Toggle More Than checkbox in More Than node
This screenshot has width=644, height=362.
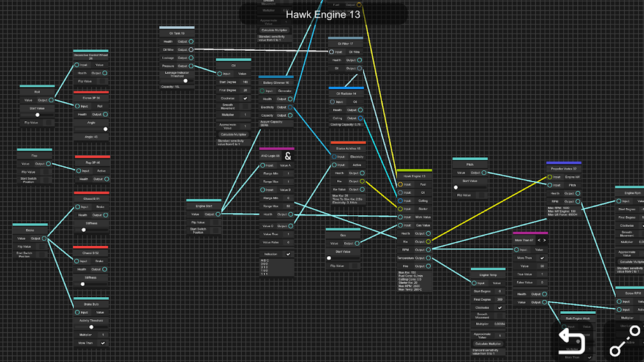[x=542, y=258]
